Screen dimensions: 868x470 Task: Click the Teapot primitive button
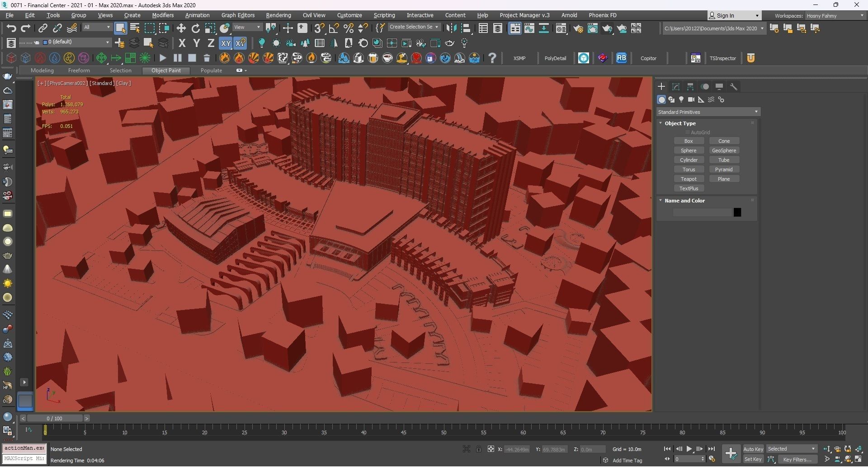point(689,179)
